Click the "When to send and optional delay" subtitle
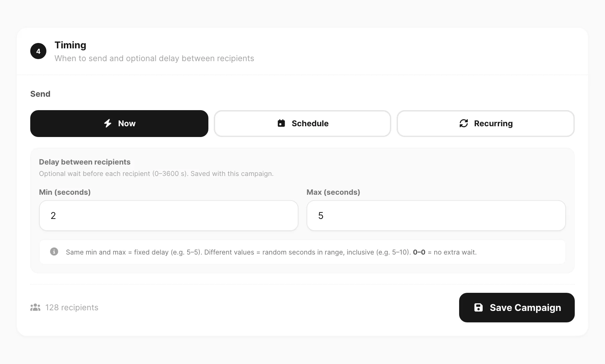Viewport: 605px width, 364px height. click(x=154, y=58)
